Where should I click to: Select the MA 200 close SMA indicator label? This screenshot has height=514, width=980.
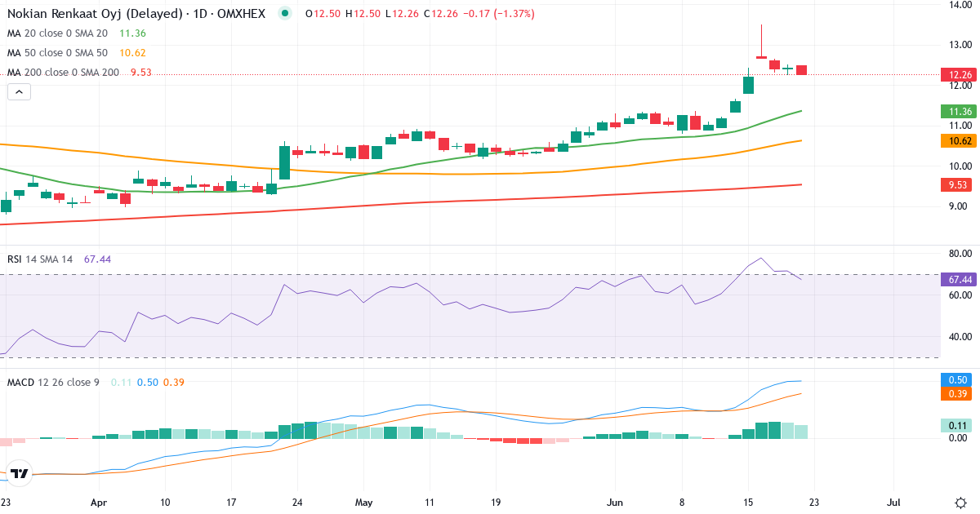(63, 73)
